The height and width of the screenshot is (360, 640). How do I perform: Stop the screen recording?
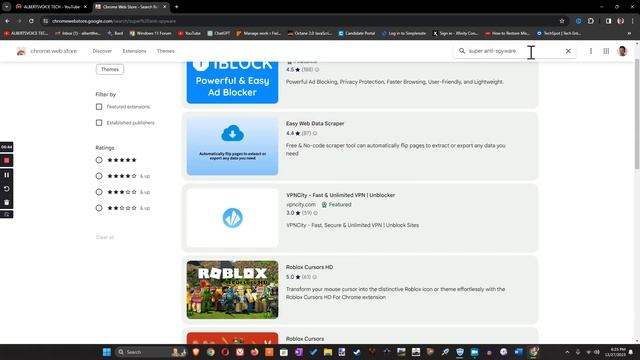(x=7, y=160)
